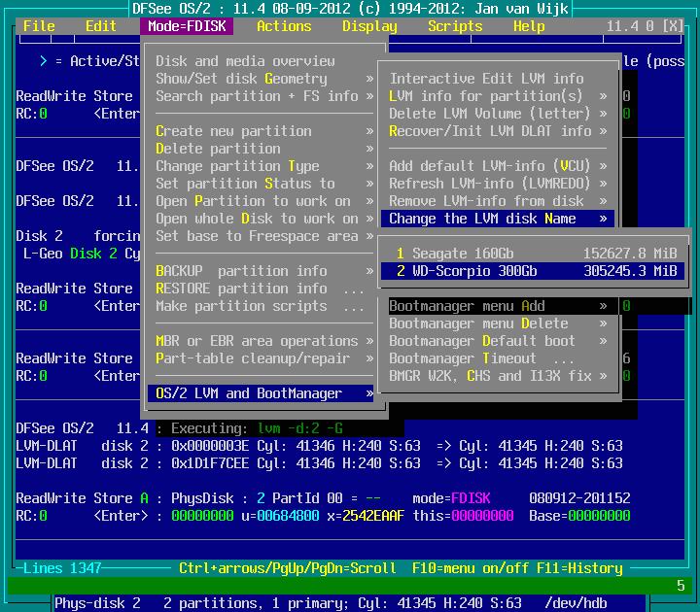Click the Mode=FDISK menu

(x=187, y=26)
